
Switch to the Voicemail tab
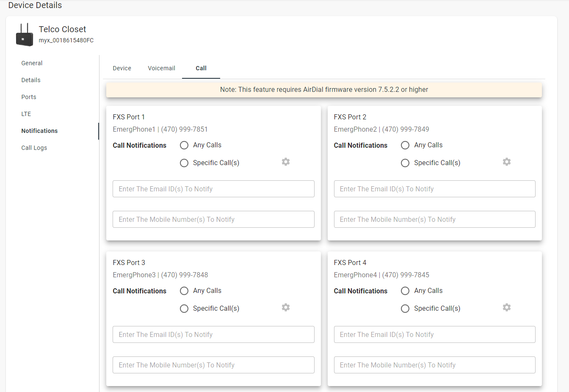click(161, 68)
